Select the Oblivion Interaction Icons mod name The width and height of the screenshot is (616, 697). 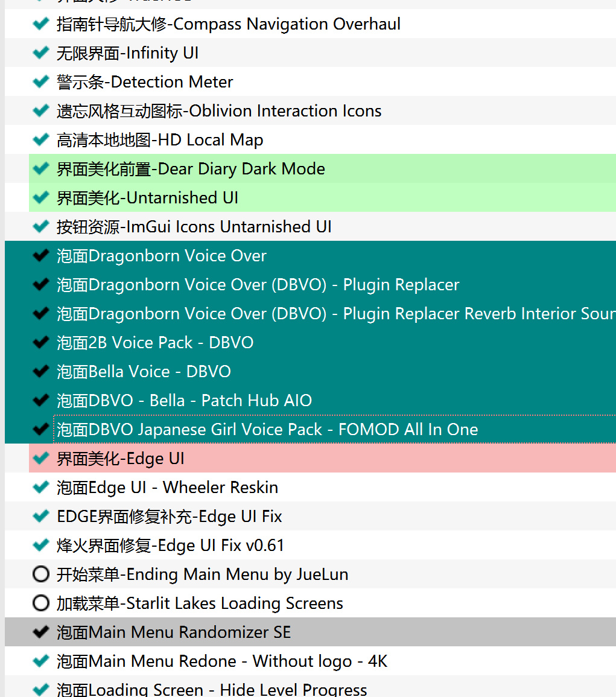(219, 111)
